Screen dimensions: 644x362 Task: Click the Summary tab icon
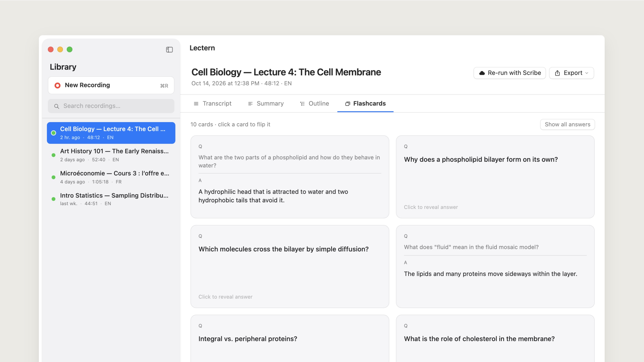[x=250, y=103]
